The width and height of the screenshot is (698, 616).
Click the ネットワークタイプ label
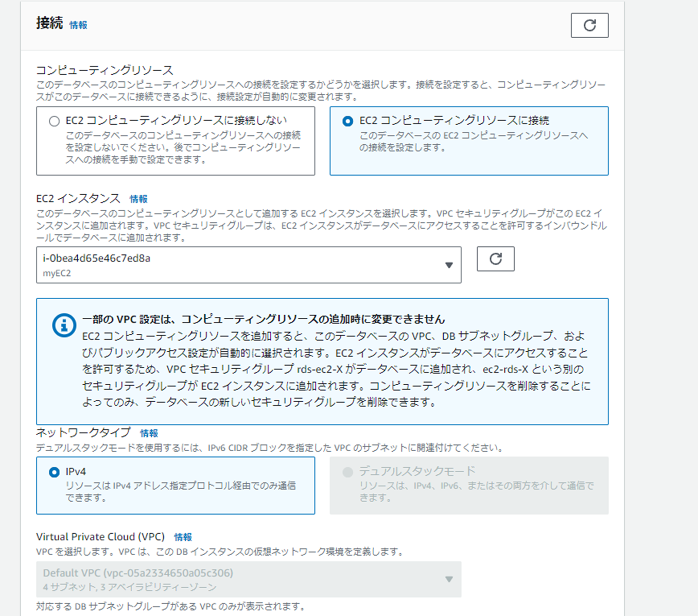click(x=83, y=433)
